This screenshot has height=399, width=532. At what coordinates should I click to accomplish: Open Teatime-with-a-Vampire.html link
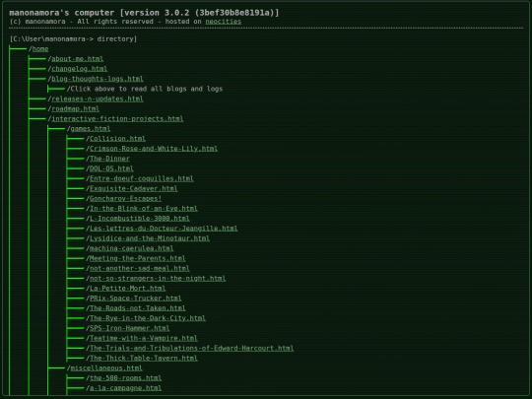click(x=144, y=338)
